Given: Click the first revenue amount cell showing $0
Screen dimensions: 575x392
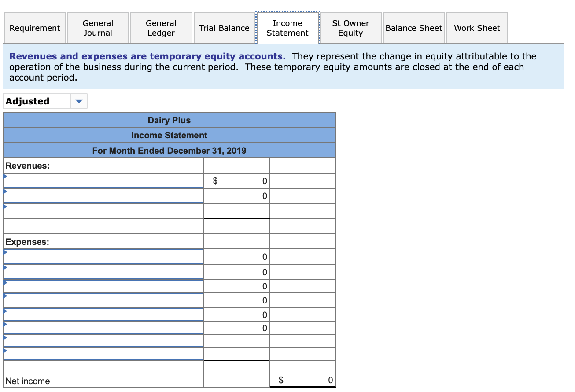Looking at the screenshot, I should click(236, 180).
